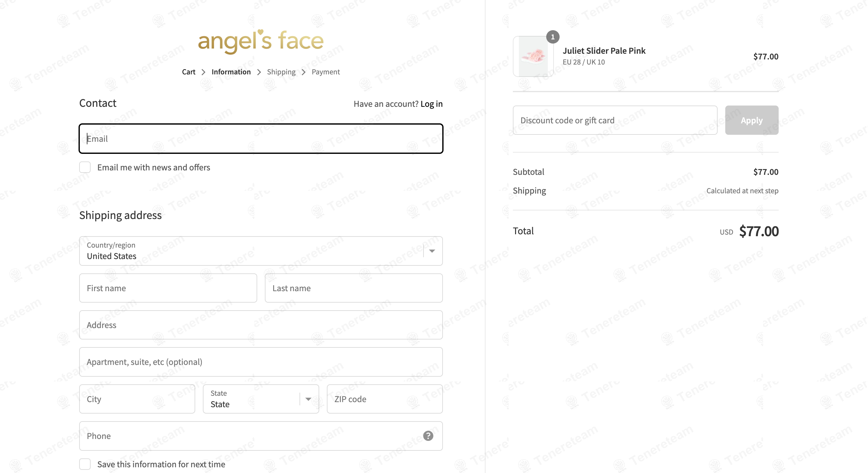
Task: Select the ZIP code field
Action: pyautogui.click(x=384, y=399)
